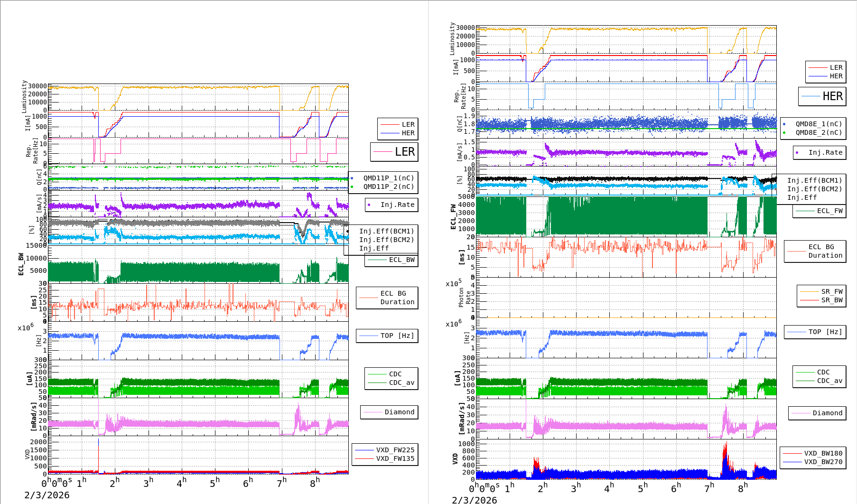Screen dimensions: 857x504
Task: Click the SR_FW legend entry
Action: (x=821, y=291)
